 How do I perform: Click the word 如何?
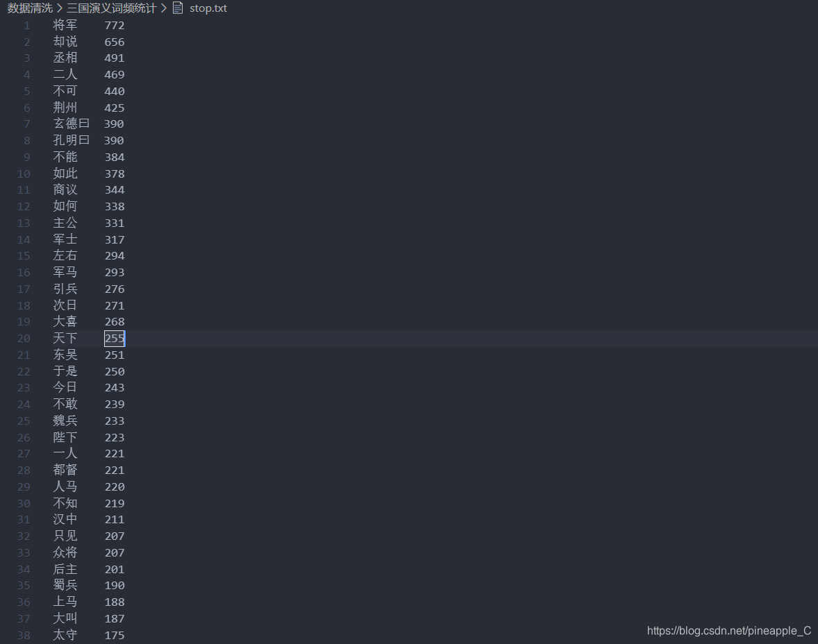[x=65, y=207]
